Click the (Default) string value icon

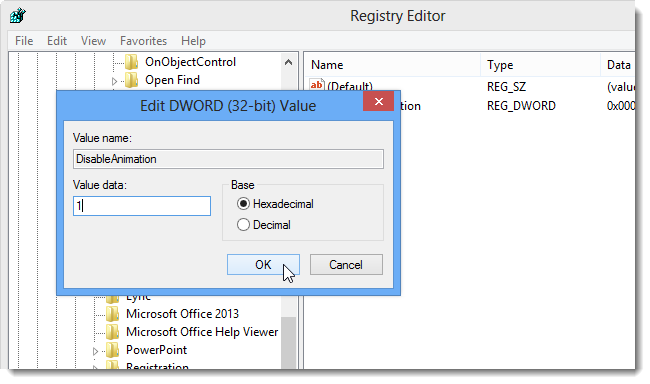tap(317, 85)
